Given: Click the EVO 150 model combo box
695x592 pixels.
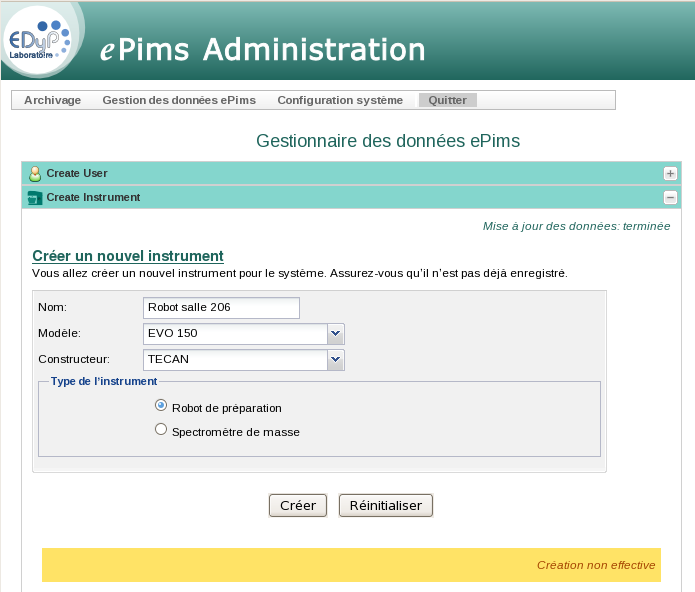Looking at the screenshot, I should coord(235,333).
